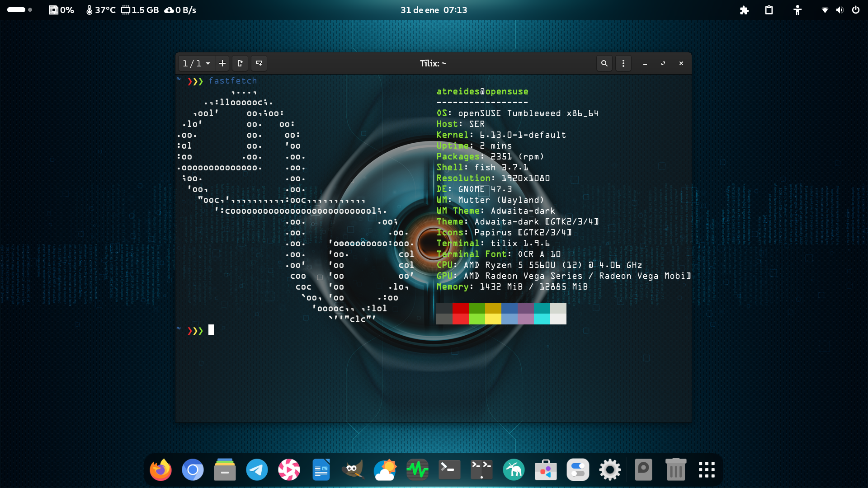Open the calendar from 31 de ene 07:13
The height and width of the screenshot is (488, 868).
point(434,10)
